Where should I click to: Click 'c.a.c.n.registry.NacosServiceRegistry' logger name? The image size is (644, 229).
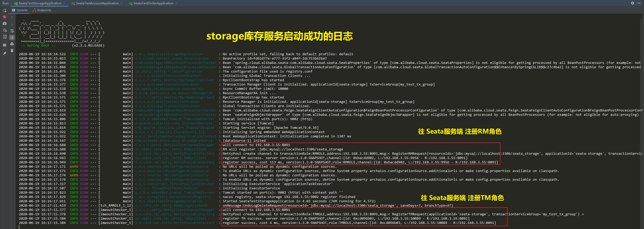click(173, 197)
